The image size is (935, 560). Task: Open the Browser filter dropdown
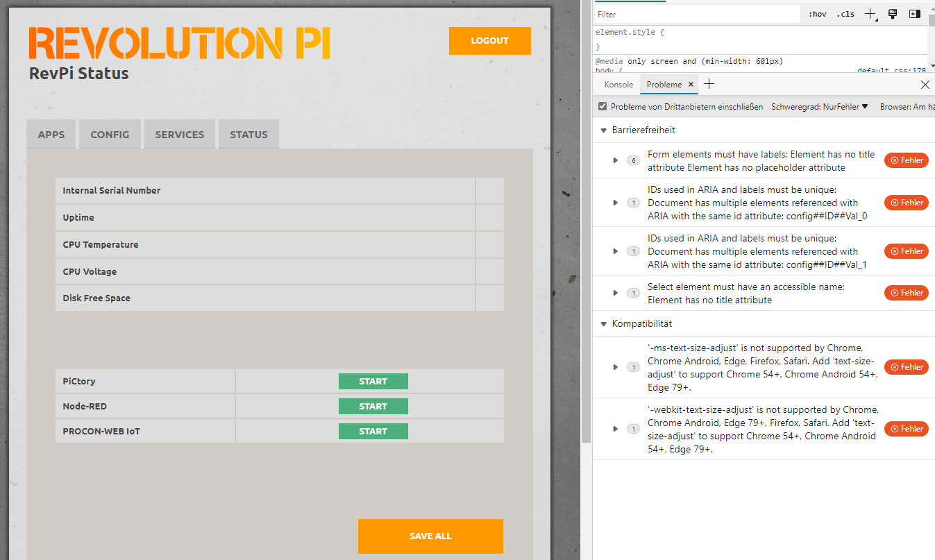907,107
